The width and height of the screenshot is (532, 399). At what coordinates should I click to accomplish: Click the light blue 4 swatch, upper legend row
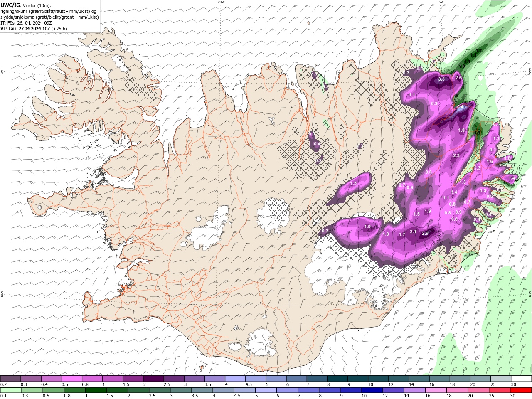(x=235, y=379)
